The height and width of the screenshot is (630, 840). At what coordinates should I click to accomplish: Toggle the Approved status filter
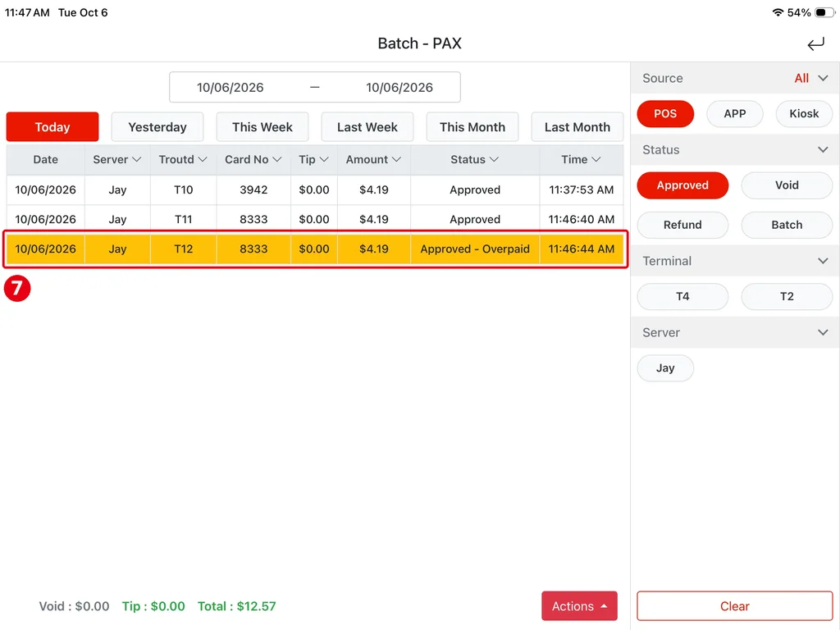coord(682,185)
